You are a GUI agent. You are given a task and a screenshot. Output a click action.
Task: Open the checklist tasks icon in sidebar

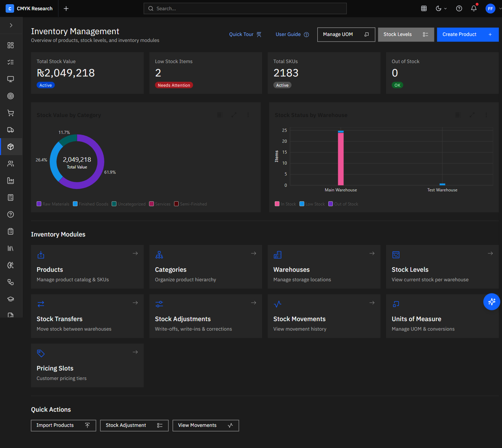(11, 62)
